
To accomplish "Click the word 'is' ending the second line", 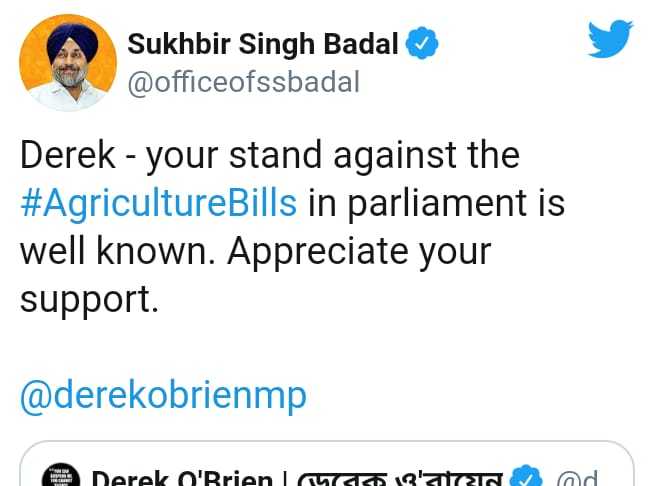I will tap(551, 203).
